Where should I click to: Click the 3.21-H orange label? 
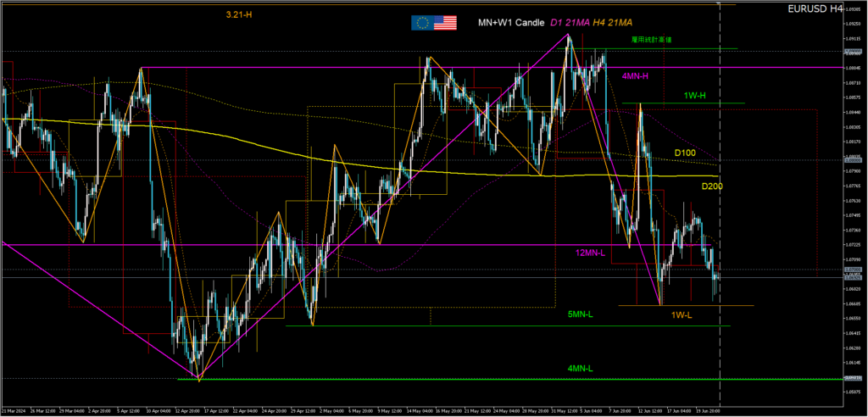click(239, 15)
